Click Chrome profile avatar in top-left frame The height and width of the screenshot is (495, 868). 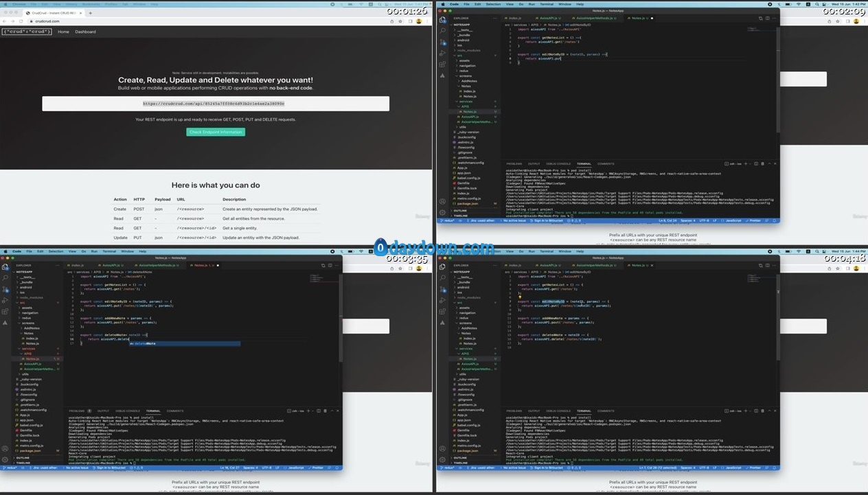pyautogui.click(x=419, y=21)
